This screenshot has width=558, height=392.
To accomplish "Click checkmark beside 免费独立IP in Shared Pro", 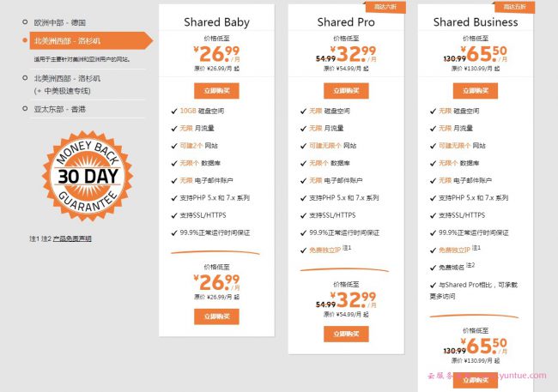I will 303,250.
